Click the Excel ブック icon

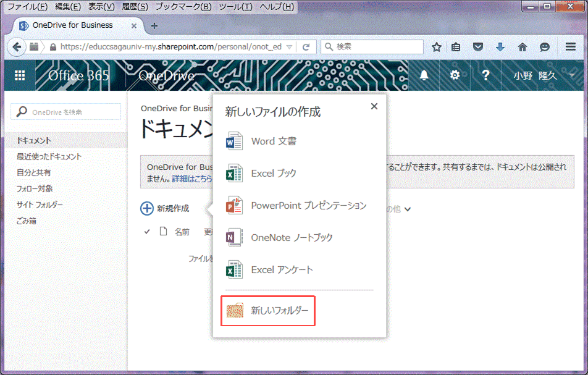[x=234, y=173]
